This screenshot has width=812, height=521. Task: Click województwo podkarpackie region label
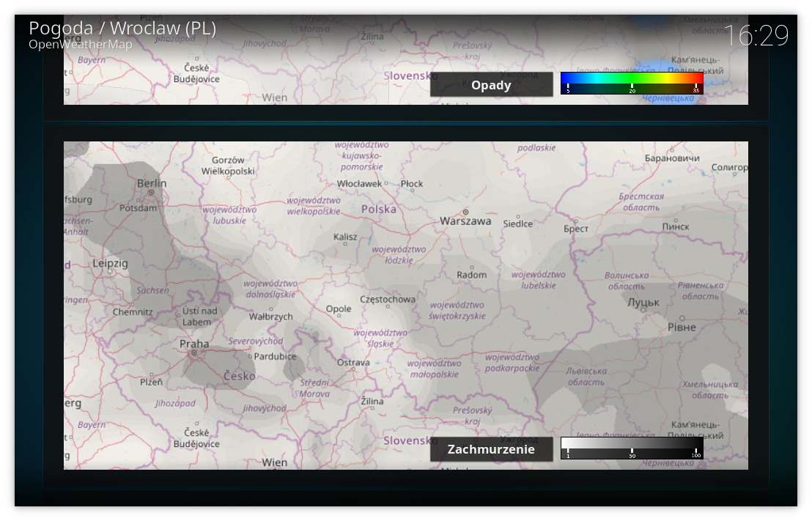click(512, 363)
